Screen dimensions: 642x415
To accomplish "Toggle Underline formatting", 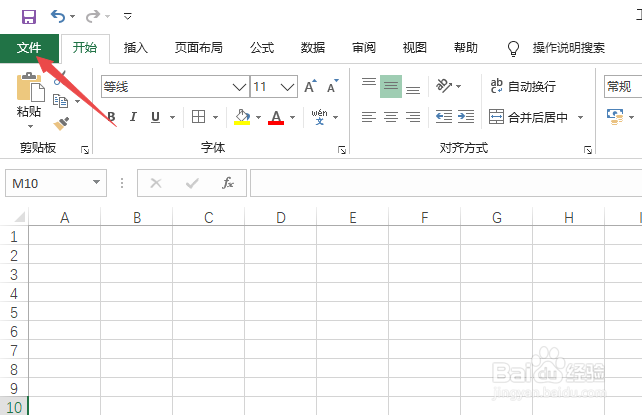I will tap(155, 117).
